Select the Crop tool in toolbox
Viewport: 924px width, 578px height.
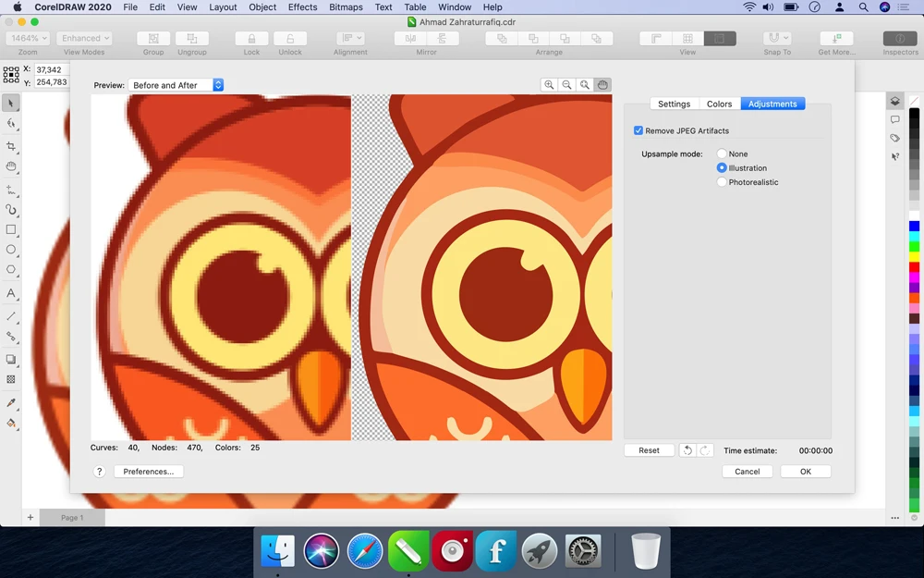point(11,146)
